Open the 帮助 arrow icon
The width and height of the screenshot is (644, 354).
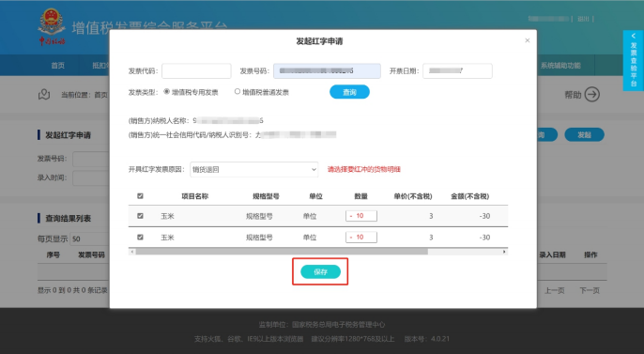591,95
